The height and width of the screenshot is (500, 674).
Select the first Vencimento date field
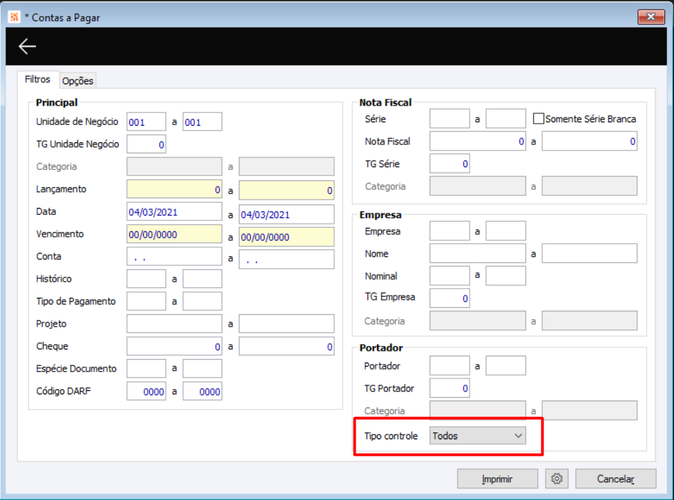pos(174,234)
